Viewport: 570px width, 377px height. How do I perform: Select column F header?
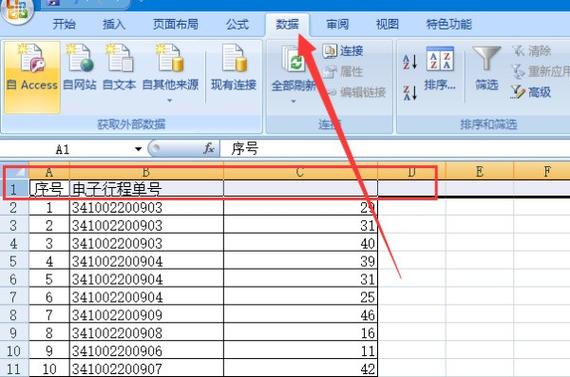542,172
